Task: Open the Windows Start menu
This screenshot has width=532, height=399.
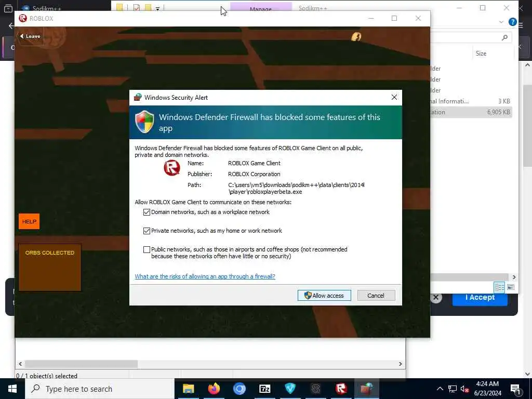Action: click(12, 389)
